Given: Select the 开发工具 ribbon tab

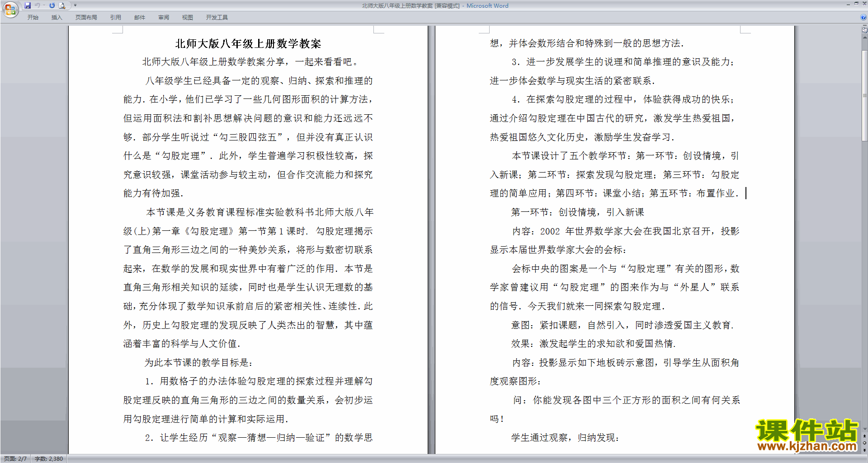Looking at the screenshot, I should coord(217,17).
